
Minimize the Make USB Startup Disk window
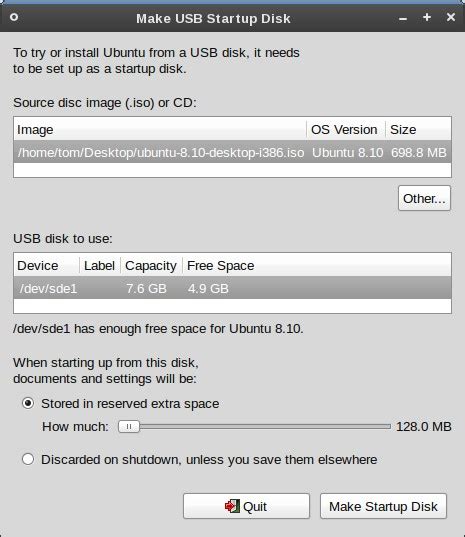pos(403,18)
